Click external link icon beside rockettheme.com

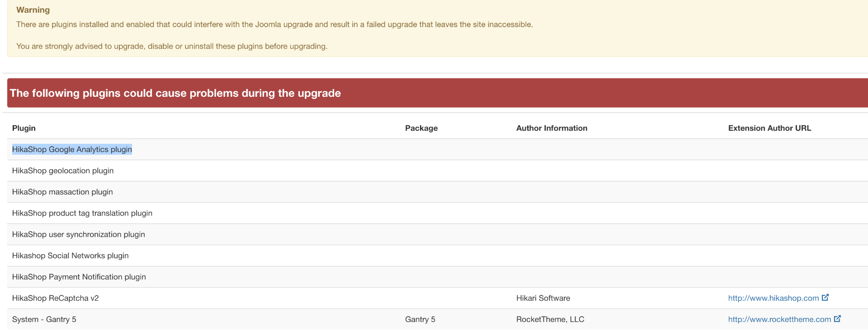point(837,319)
